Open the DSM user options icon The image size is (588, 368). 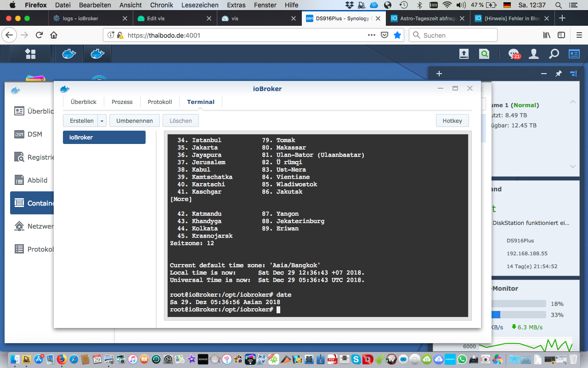[534, 54]
